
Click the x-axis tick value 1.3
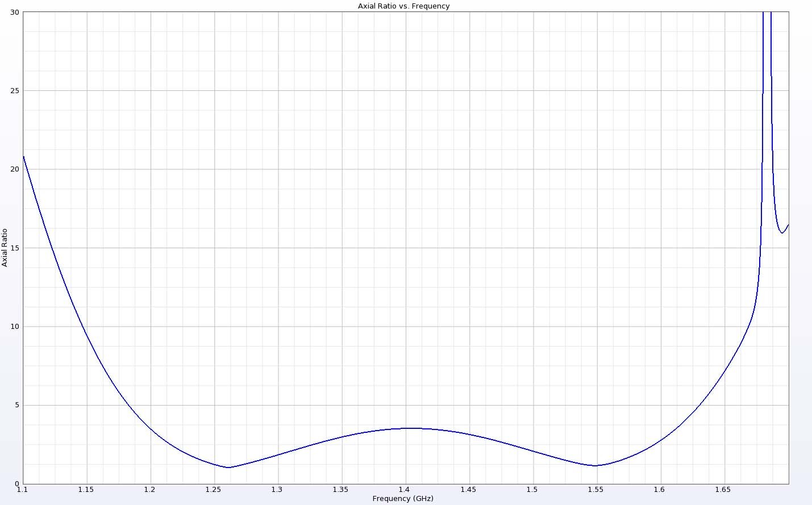coord(277,490)
